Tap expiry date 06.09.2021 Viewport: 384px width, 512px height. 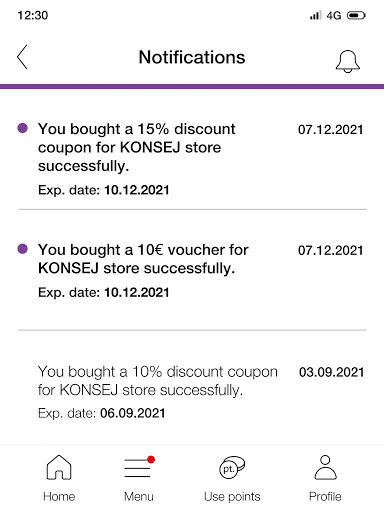pos(133,413)
